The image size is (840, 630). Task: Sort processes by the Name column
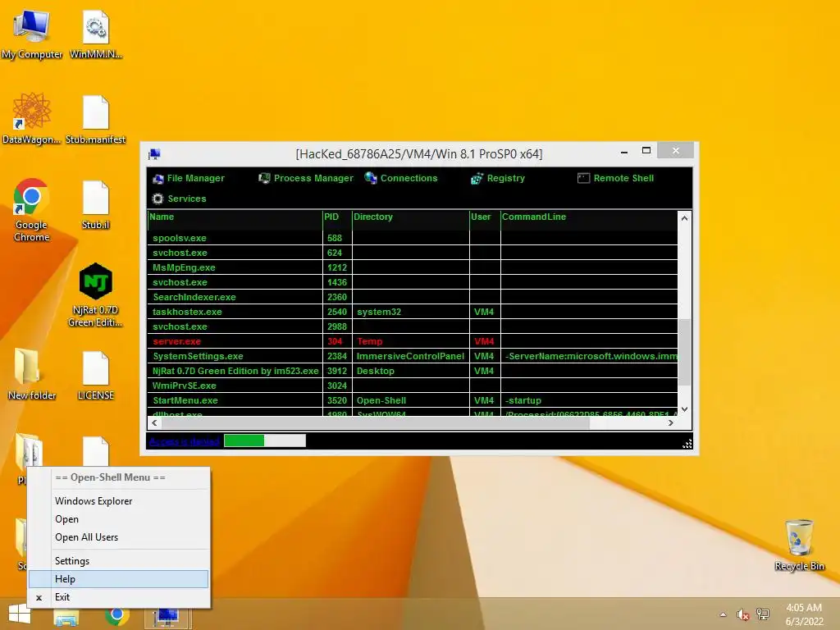tap(235, 217)
